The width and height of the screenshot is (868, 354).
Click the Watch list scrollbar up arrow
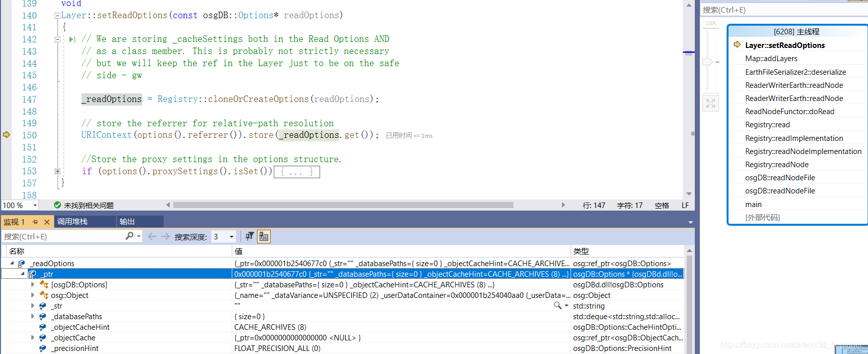[x=689, y=250]
